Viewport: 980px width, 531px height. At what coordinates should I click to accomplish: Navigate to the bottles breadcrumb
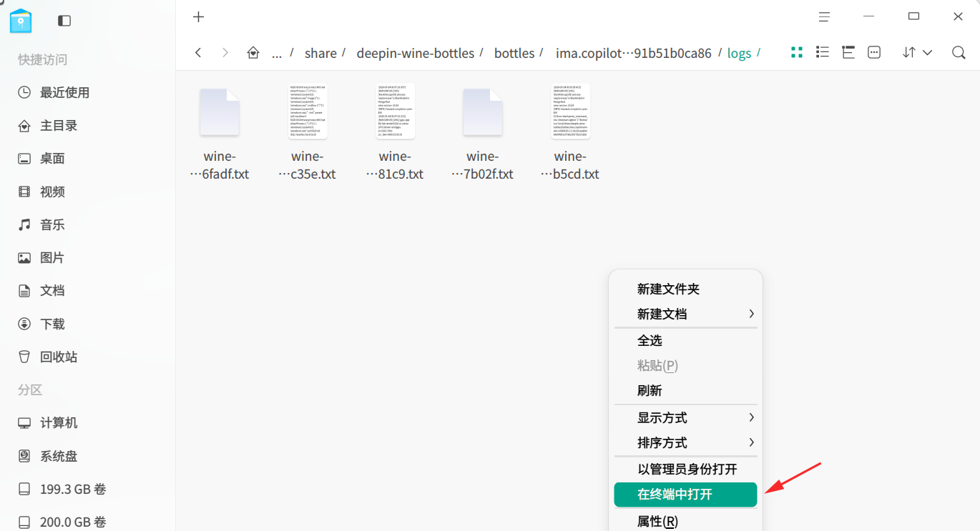coord(514,54)
